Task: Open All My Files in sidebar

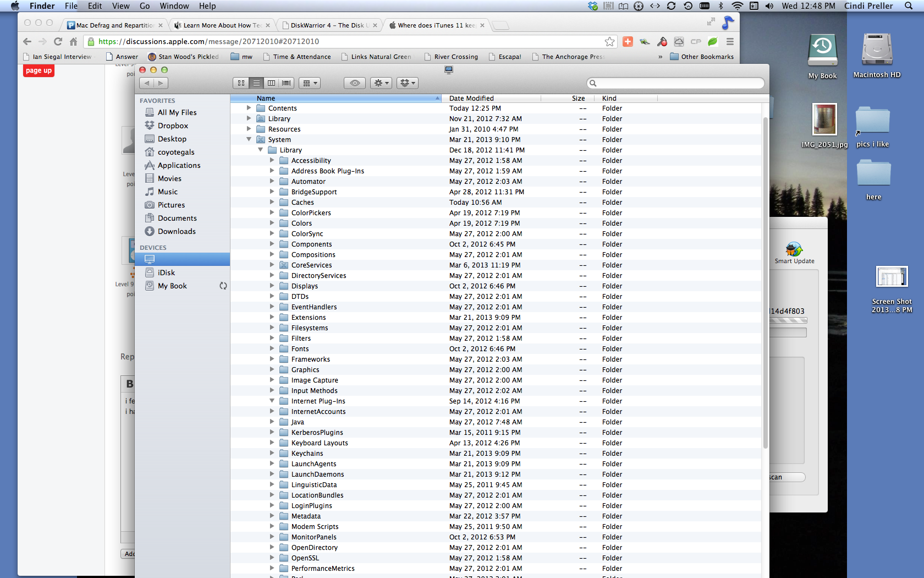Action: click(177, 112)
